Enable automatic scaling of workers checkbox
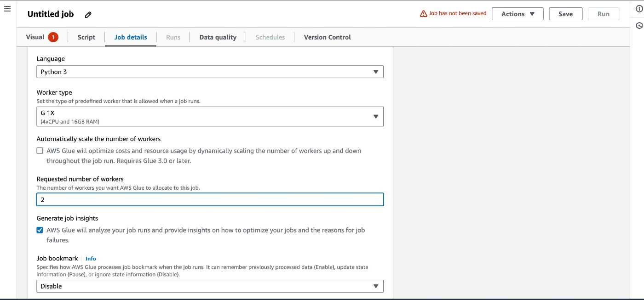This screenshot has height=300, width=644. click(x=40, y=151)
